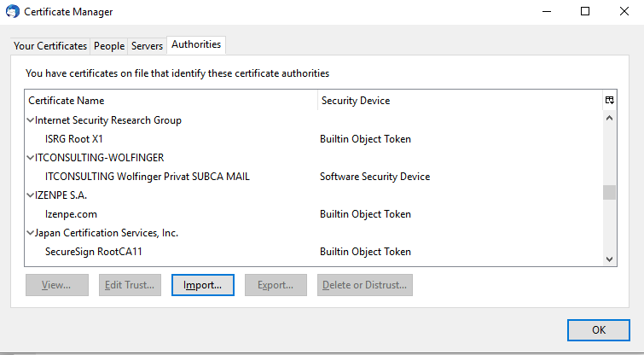
Task: Sort by Security Device column header
Action: [x=460, y=100]
